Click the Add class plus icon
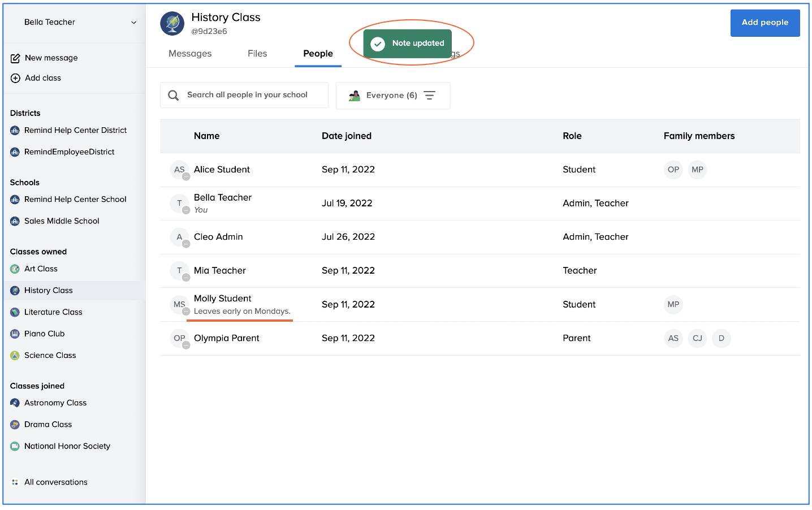The image size is (812, 510). click(x=15, y=79)
